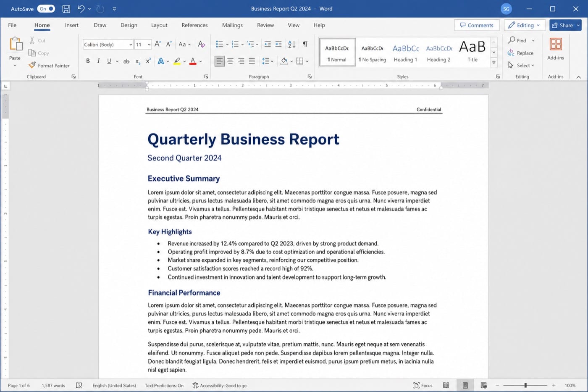
Task: Increase paragraph indent
Action: tap(278, 44)
